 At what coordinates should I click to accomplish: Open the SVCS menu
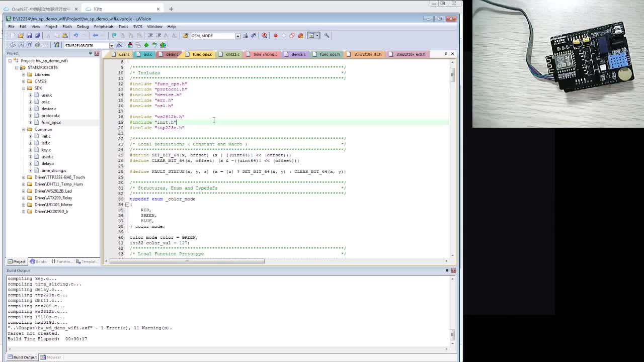pos(137,27)
